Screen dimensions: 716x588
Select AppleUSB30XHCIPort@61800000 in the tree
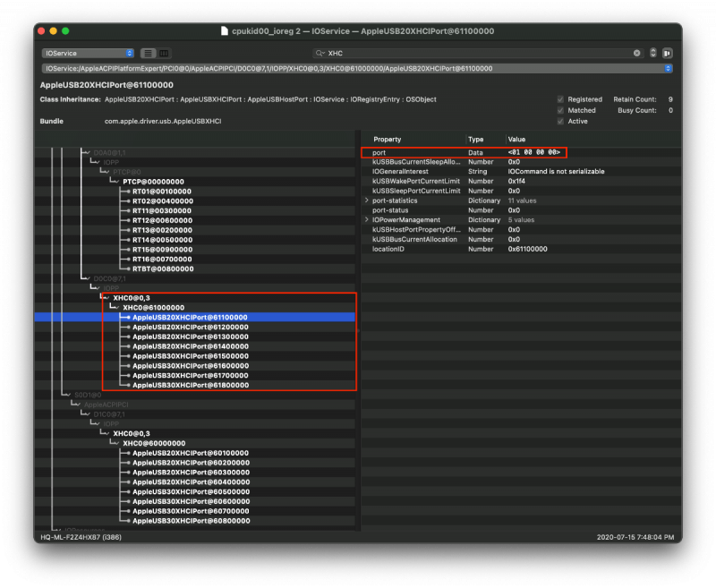[190, 385]
